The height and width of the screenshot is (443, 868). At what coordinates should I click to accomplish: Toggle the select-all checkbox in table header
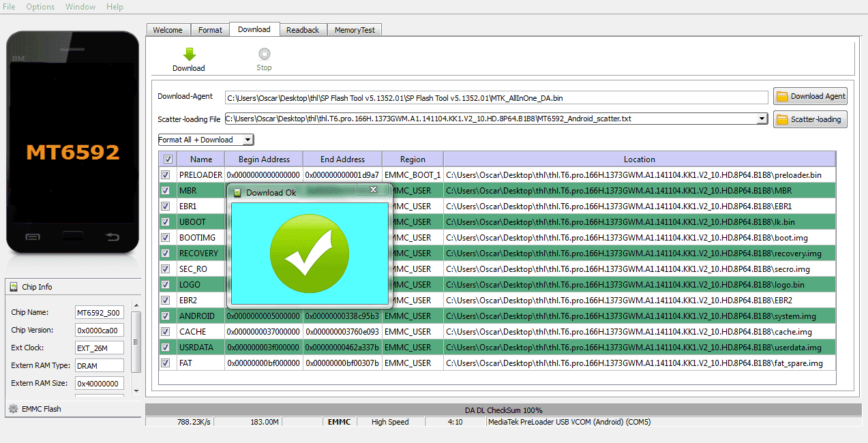pyautogui.click(x=168, y=159)
